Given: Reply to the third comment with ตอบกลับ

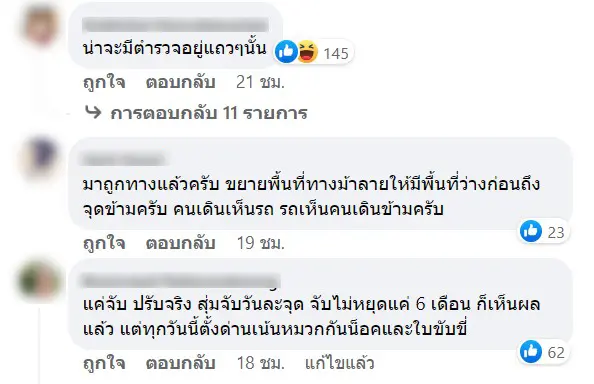Looking at the screenshot, I should (181, 363).
